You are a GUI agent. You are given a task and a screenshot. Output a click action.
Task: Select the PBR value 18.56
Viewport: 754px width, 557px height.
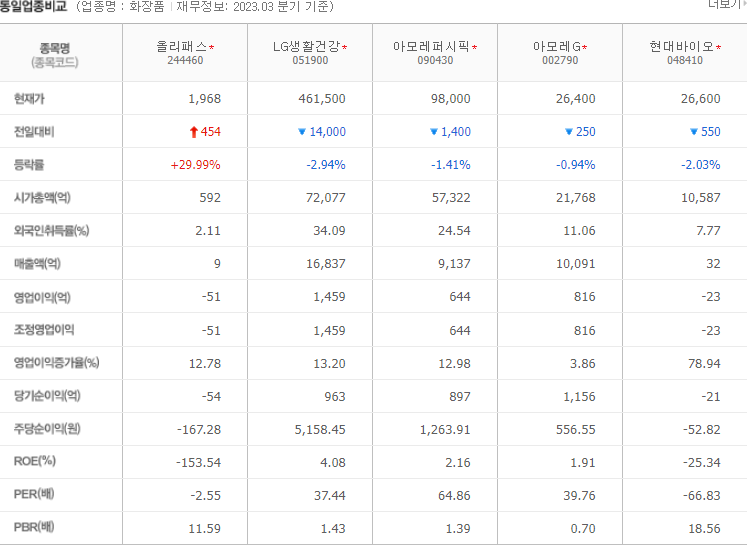[x=704, y=529]
